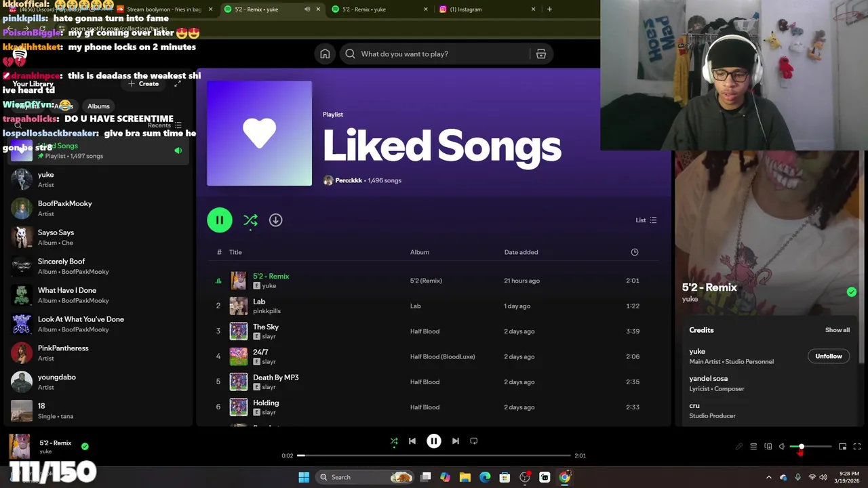Screen dimensions: 868x488
Task: Show hidden system tray icons chevron
Action: tap(768, 477)
